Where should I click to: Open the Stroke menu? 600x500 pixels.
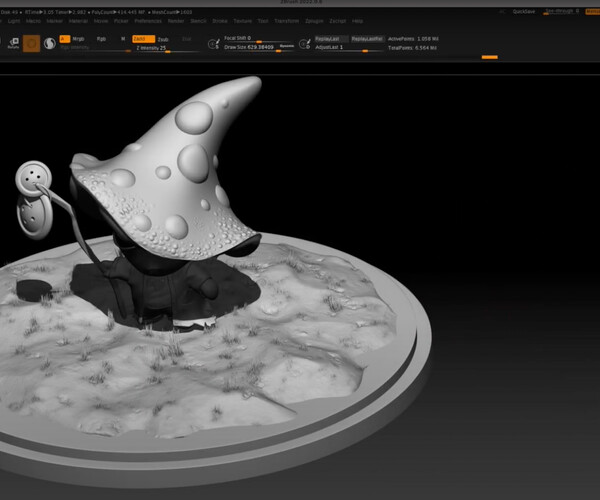tap(220, 21)
